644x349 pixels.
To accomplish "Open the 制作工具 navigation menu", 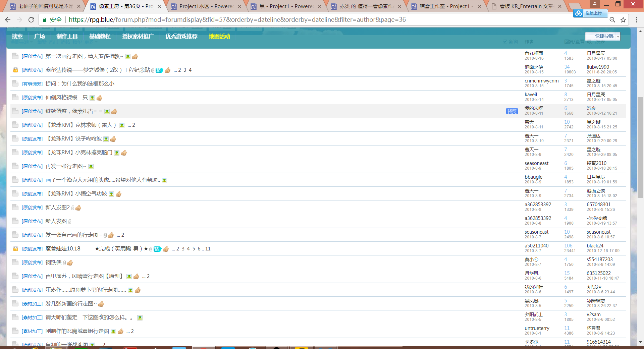I will [x=67, y=36].
